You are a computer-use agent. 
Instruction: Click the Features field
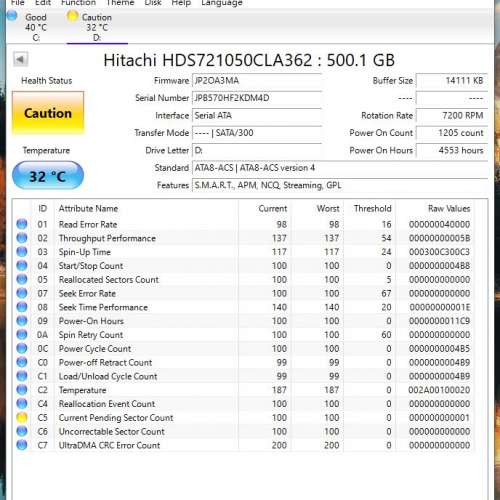click(x=340, y=185)
